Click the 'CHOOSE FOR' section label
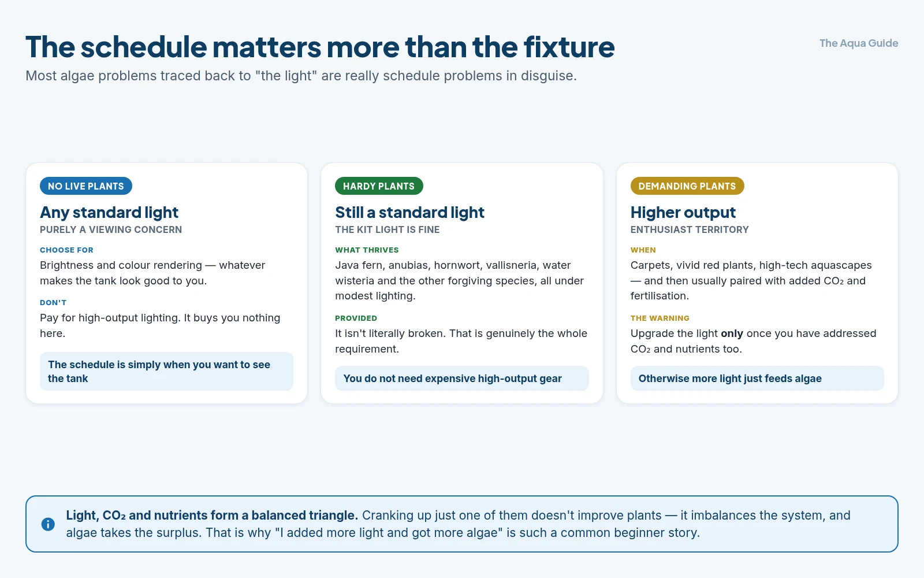 tap(66, 250)
